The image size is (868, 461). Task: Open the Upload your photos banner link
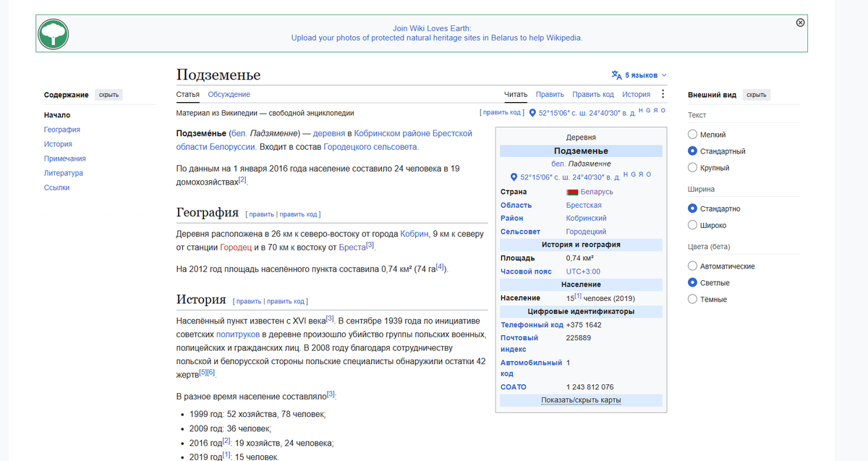pyautogui.click(x=436, y=38)
